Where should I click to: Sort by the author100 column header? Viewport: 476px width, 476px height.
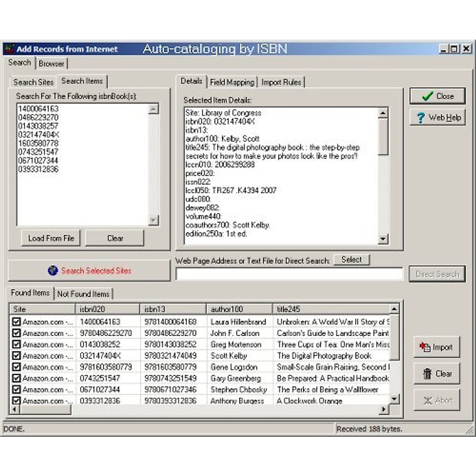point(239,309)
